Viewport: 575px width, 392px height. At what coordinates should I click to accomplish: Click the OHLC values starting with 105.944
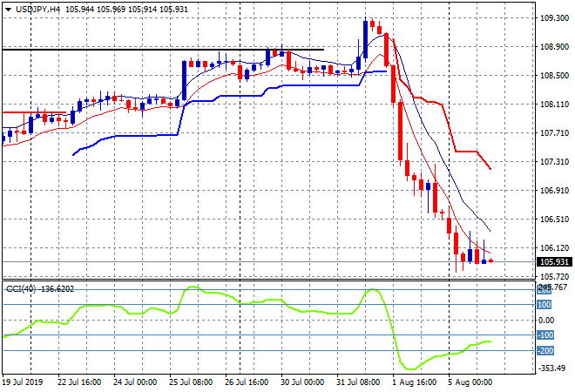(126, 10)
